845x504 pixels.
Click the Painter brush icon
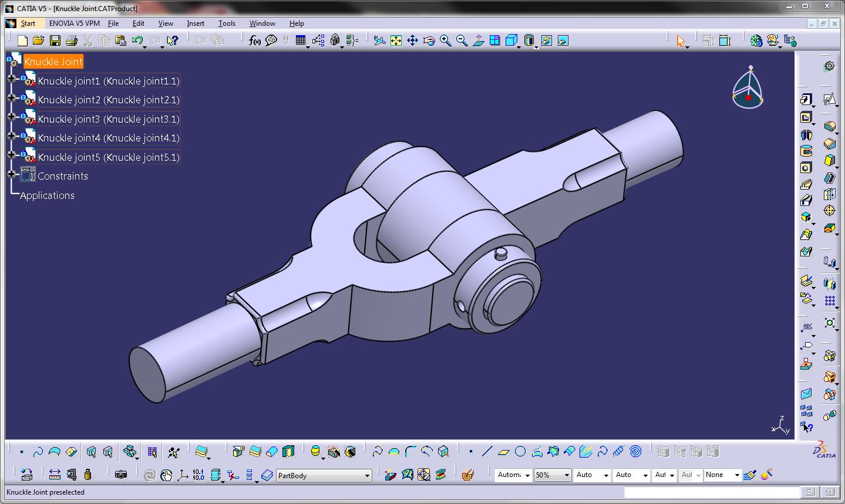(x=749, y=474)
